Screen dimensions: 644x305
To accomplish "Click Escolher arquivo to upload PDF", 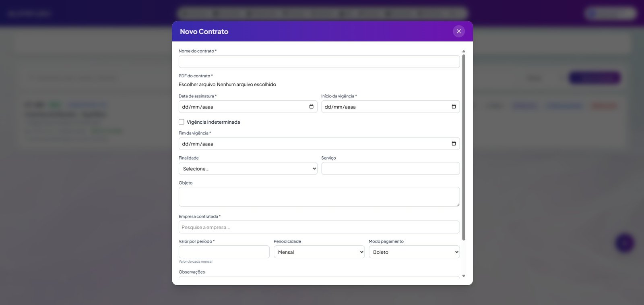I will pyautogui.click(x=197, y=85).
